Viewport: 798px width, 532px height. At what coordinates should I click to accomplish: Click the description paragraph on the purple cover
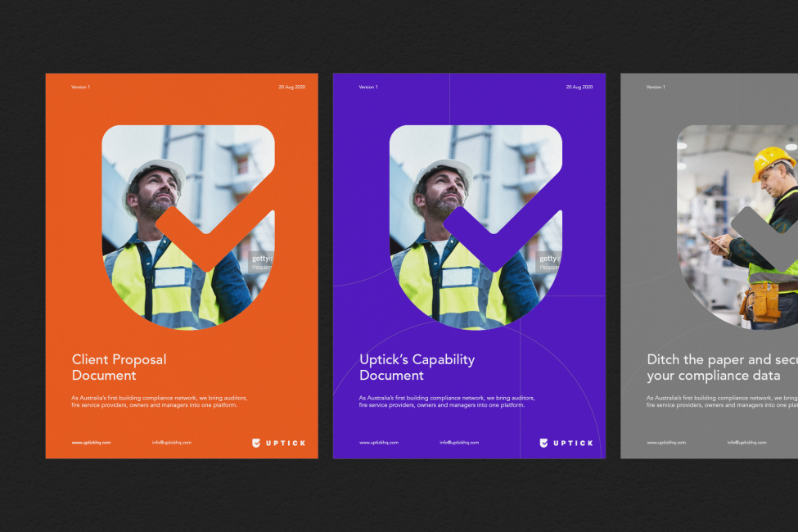pyautogui.click(x=447, y=401)
